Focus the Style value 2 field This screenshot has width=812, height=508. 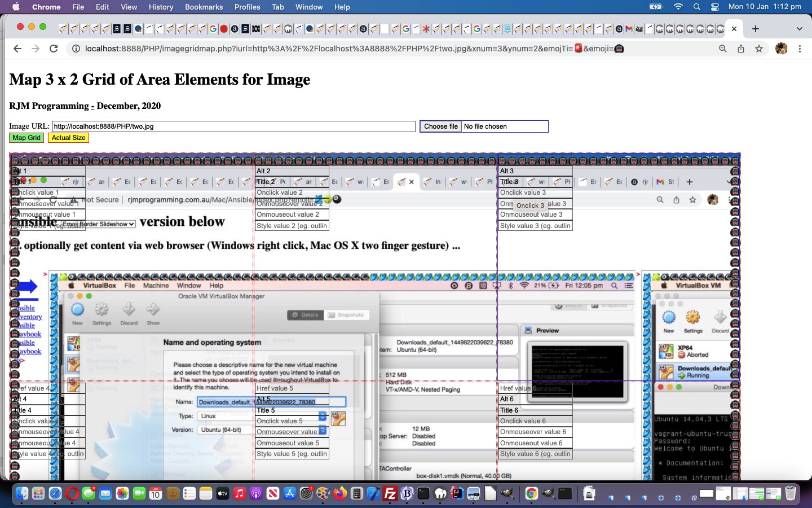pos(292,226)
